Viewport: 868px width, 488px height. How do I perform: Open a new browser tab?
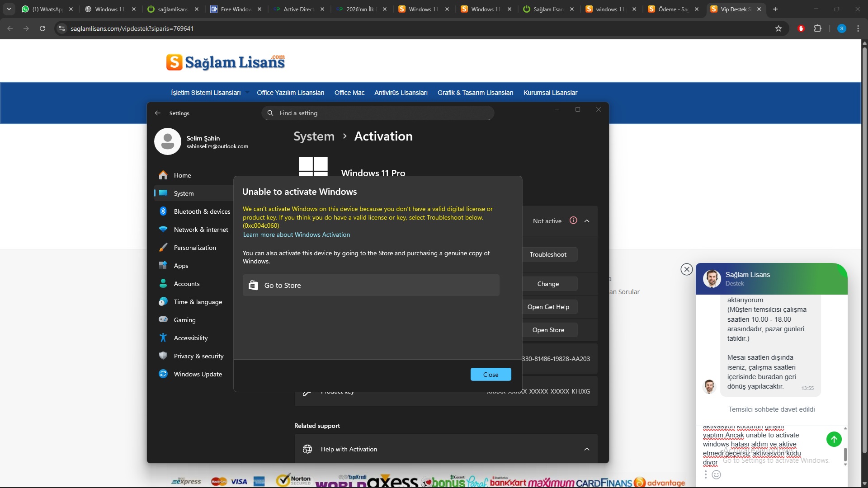coord(775,9)
